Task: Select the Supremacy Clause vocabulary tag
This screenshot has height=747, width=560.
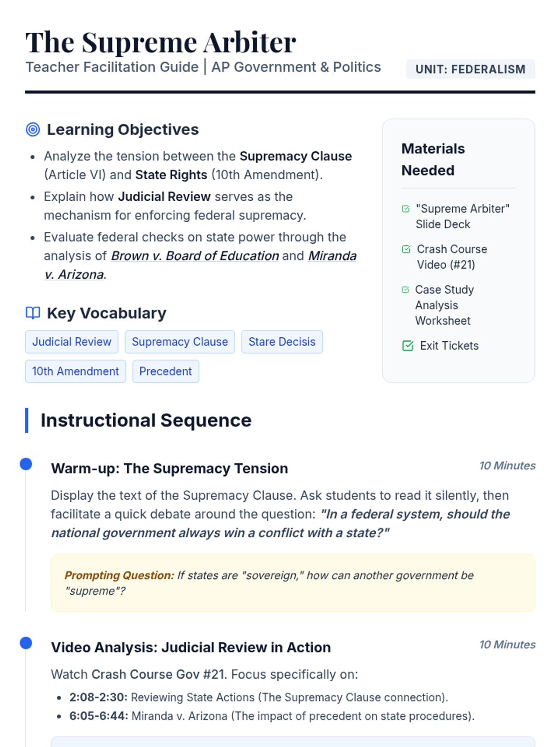Action: click(180, 342)
